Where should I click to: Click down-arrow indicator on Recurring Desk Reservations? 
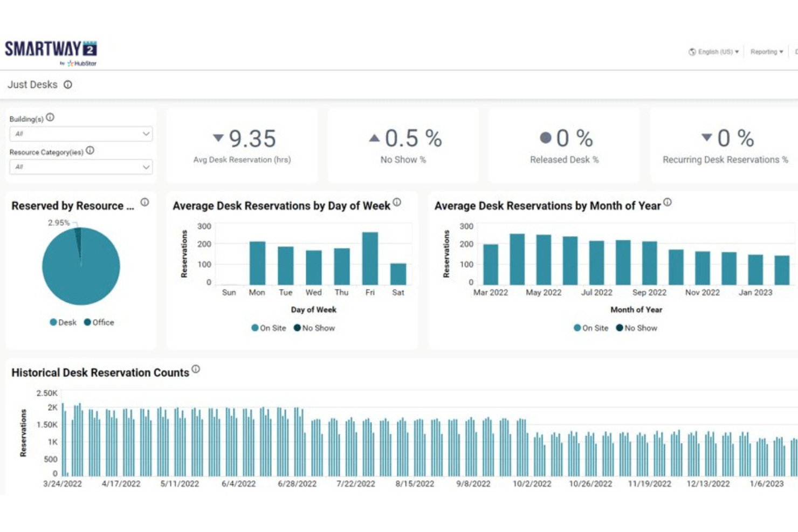tap(707, 137)
